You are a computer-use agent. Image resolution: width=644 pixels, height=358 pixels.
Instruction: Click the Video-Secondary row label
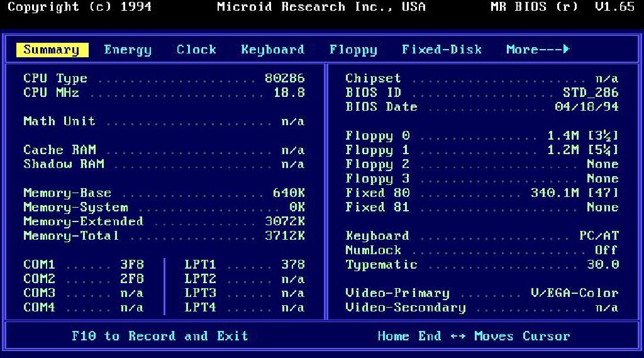click(406, 308)
